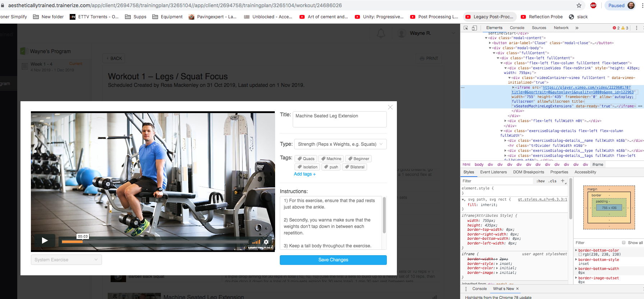
Task: Seek along the video progress bar
Action: click(x=155, y=242)
